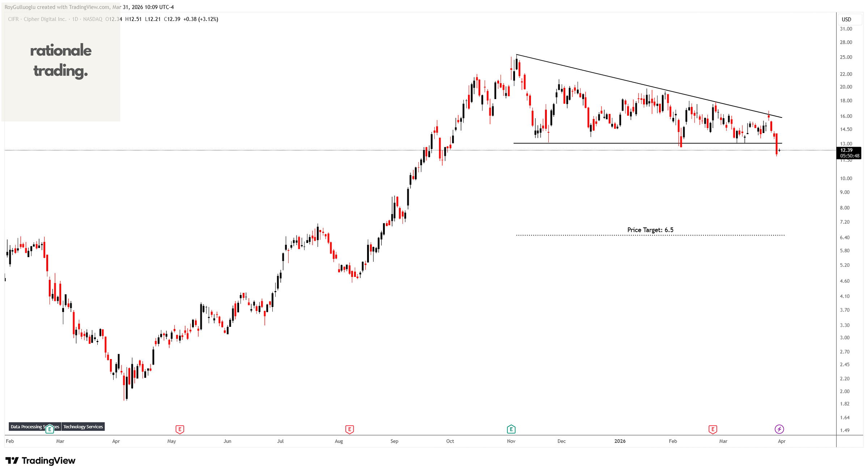
Task: Click the Oct label on time axis
Action: (x=450, y=441)
